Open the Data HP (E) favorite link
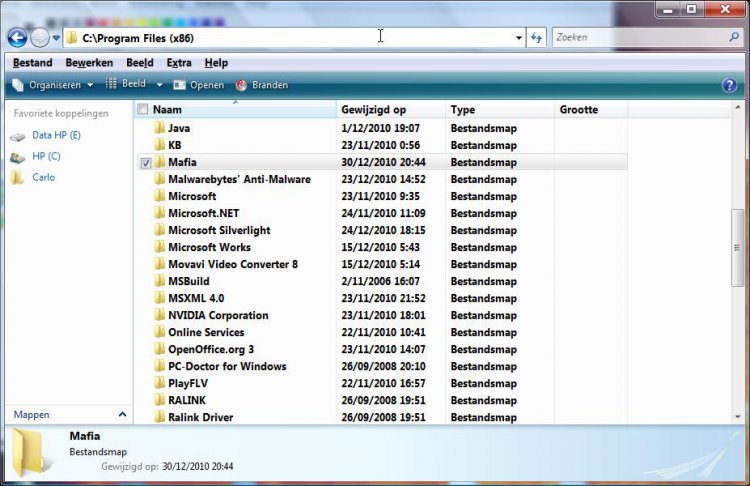Image resolution: width=750 pixels, height=486 pixels. pyautogui.click(x=56, y=135)
